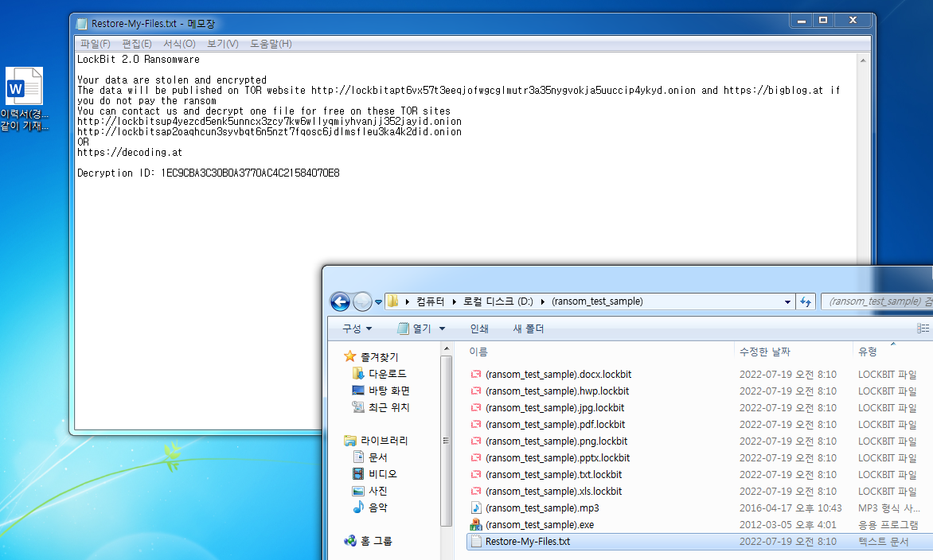933x560 pixels.
Task: Maximize the Notepad window
Action: point(823,20)
